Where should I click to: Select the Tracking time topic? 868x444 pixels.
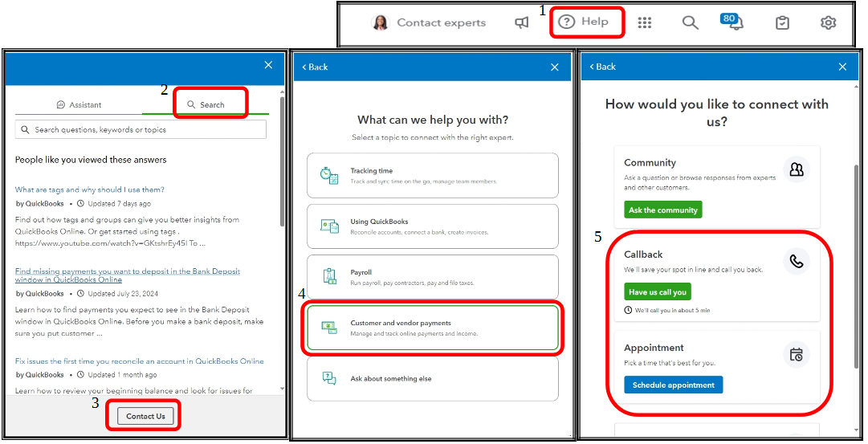tap(433, 176)
